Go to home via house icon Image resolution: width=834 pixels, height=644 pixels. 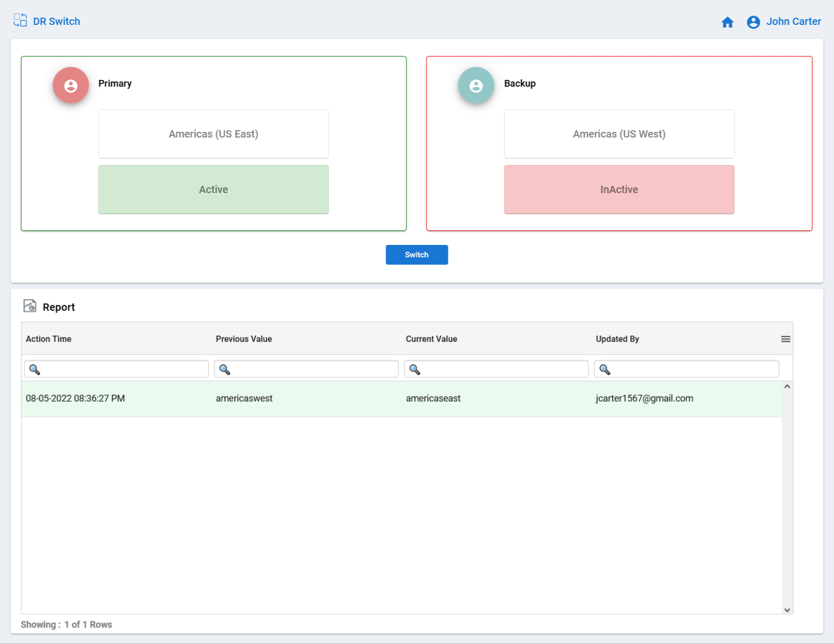point(728,22)
